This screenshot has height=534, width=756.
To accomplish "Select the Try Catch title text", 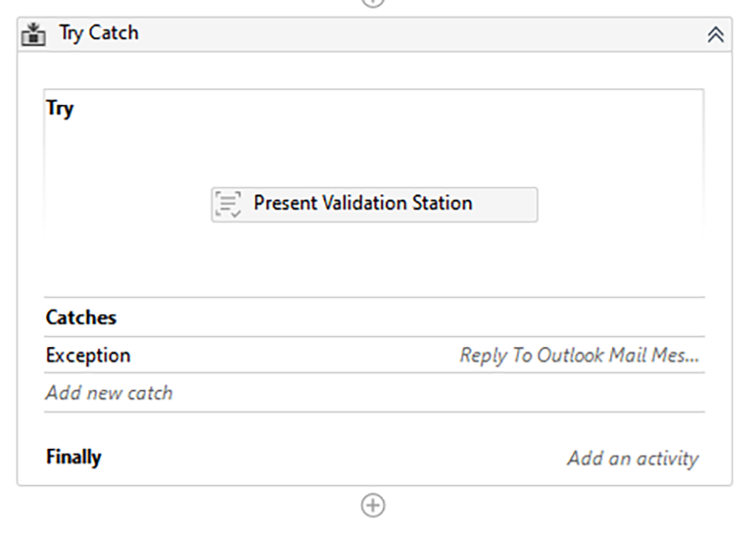I will pos(99,33).
